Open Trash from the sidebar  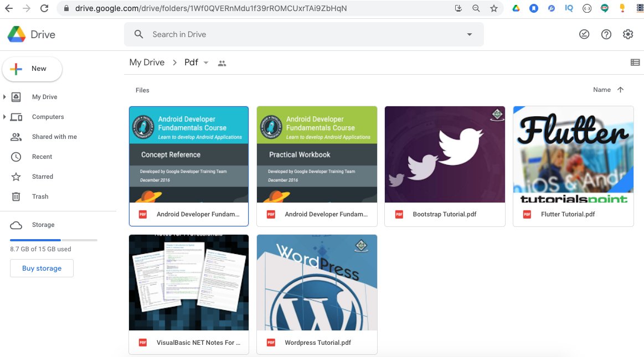[x=40, y=196]
